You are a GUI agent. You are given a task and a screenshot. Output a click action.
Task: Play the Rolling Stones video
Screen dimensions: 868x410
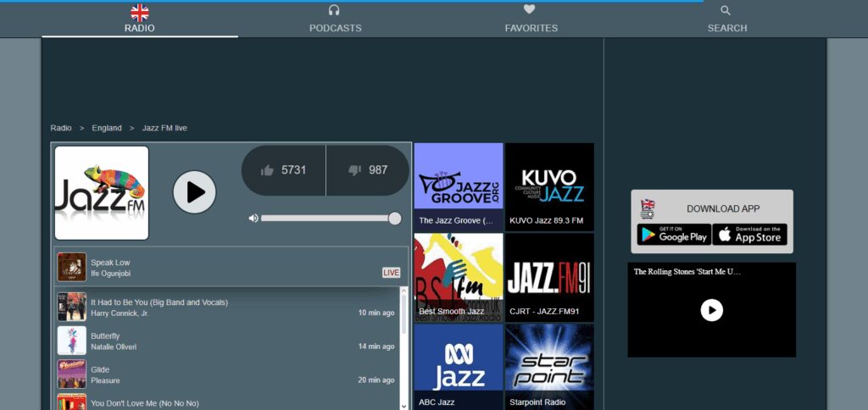[711, 310]
